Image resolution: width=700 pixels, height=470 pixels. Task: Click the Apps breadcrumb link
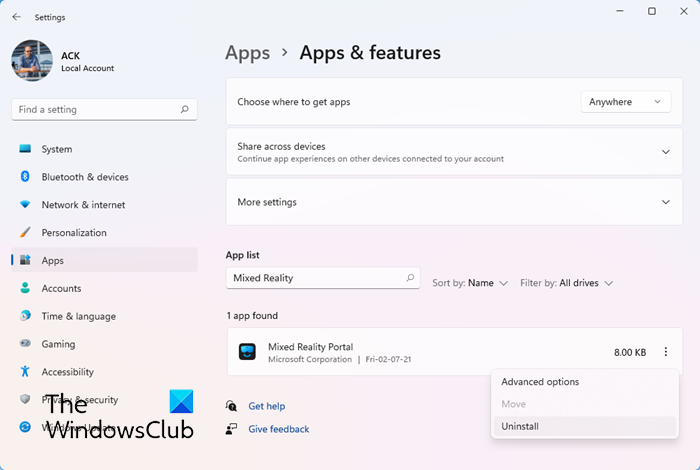247,53
